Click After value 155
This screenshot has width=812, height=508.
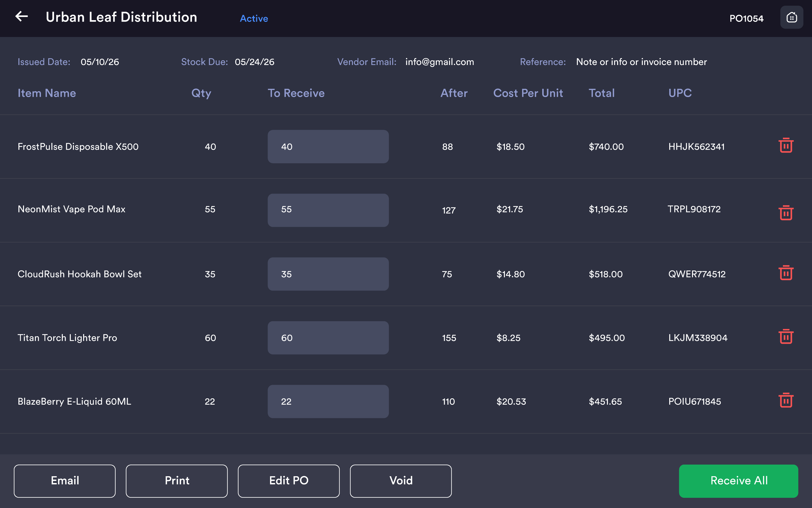click(x=449, y=338)
